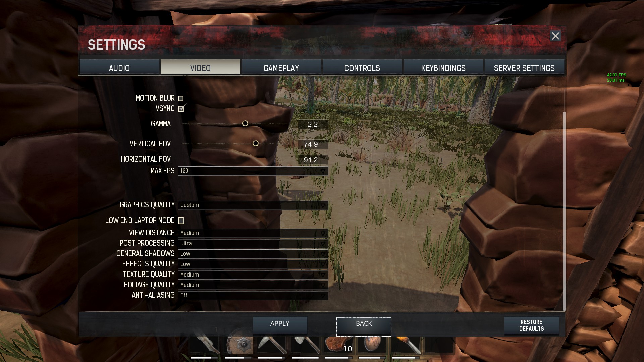Switch to the Audio settings tab
644x362 pixels.
click(x=119, y=68)
